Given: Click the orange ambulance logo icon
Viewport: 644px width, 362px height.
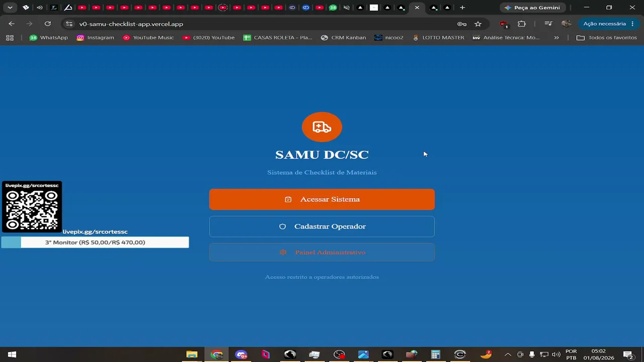Looking at the screenshot, I should [322, 127].
